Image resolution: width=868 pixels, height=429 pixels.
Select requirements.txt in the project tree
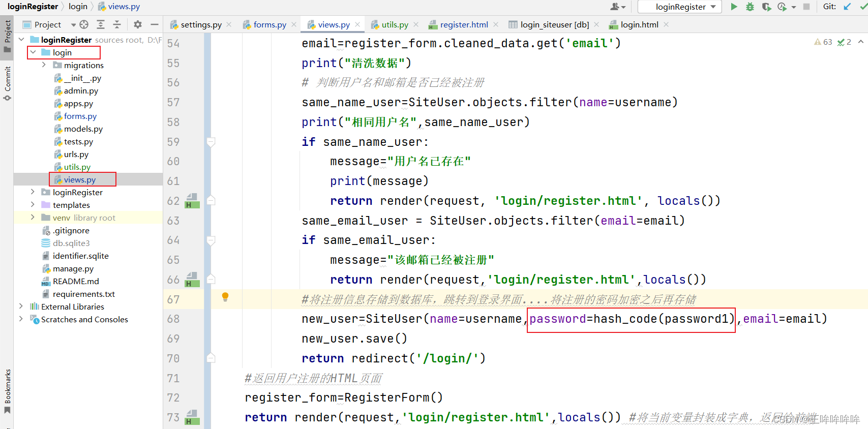click(84, 294)
